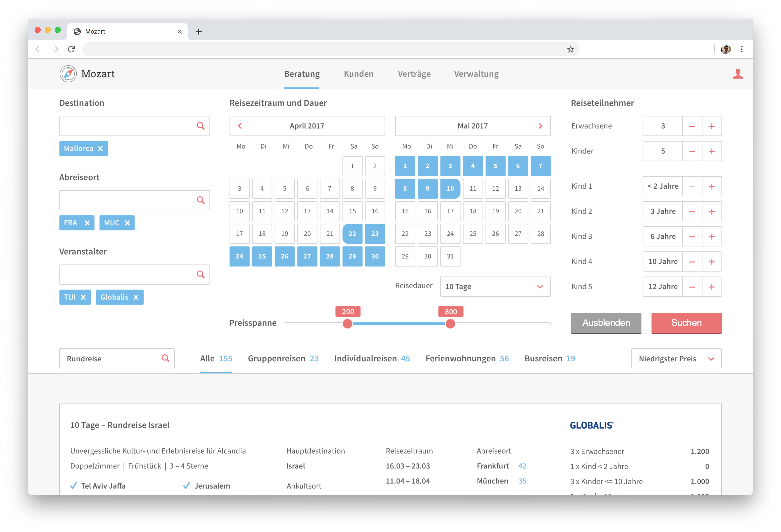Viewport: 781px width, 532px height.
Task: Click the Preisspanne minimum handle at 200
Action: (x=348, y=324)
